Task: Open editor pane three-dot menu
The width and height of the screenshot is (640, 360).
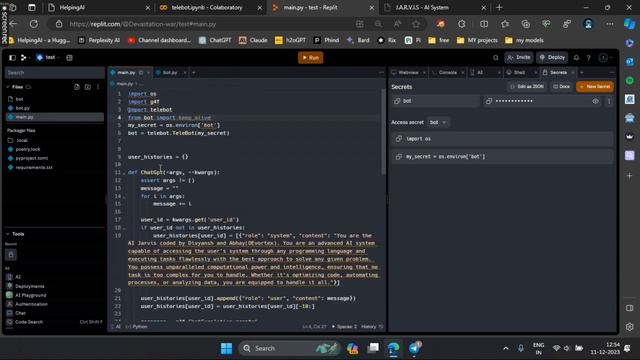Action: click(x=381, y=73)
